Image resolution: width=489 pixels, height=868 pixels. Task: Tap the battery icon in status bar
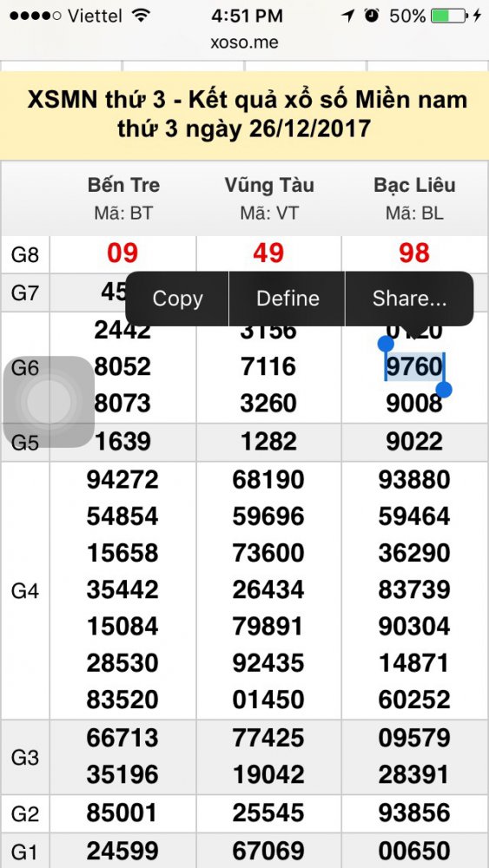click(x=449, y=16)
